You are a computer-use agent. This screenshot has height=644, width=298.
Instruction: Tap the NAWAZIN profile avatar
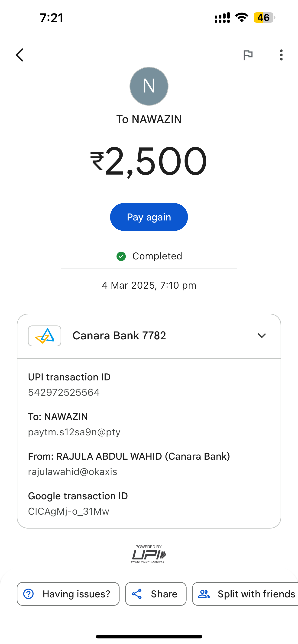[x=149, y=86]
